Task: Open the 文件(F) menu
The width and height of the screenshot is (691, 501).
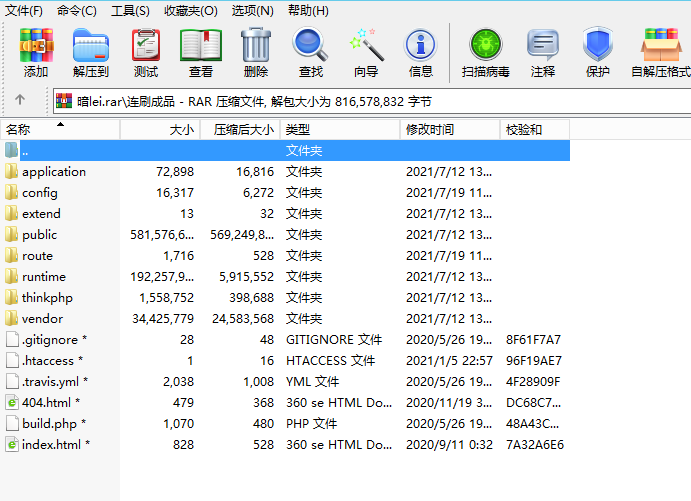Action: tap(24, 11)
